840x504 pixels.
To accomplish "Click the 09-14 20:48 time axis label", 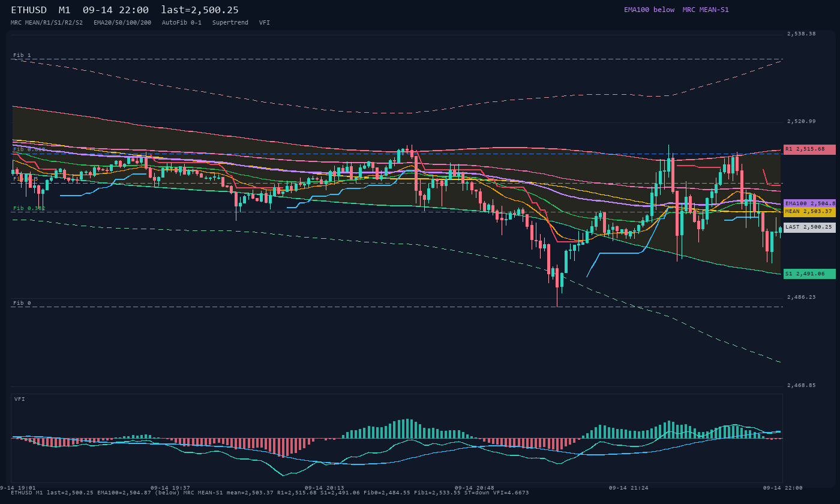I will tap(475, 488).
